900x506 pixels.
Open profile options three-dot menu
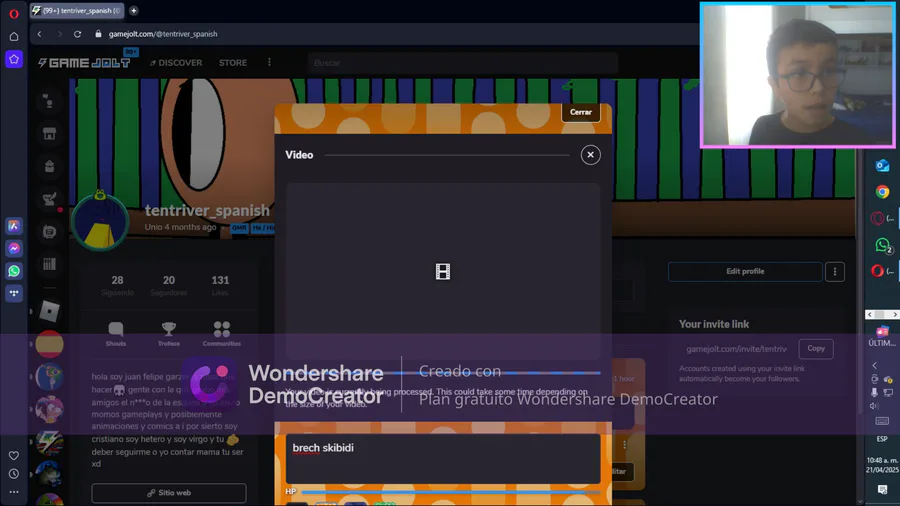(x=835, y=271)
